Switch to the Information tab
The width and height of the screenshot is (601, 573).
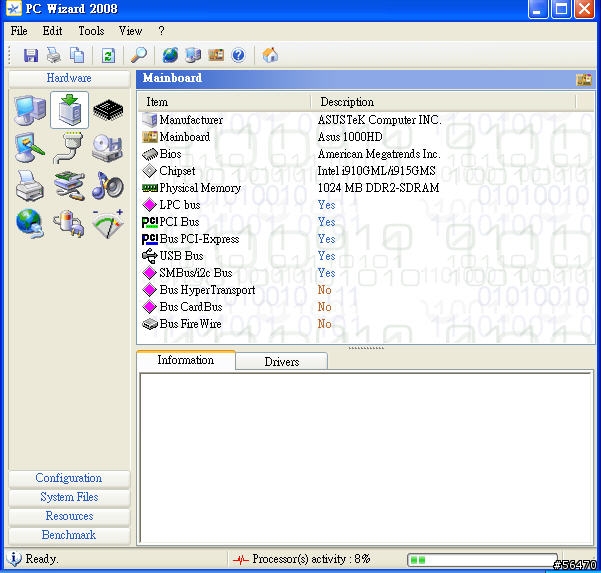[x=186, y=360]
